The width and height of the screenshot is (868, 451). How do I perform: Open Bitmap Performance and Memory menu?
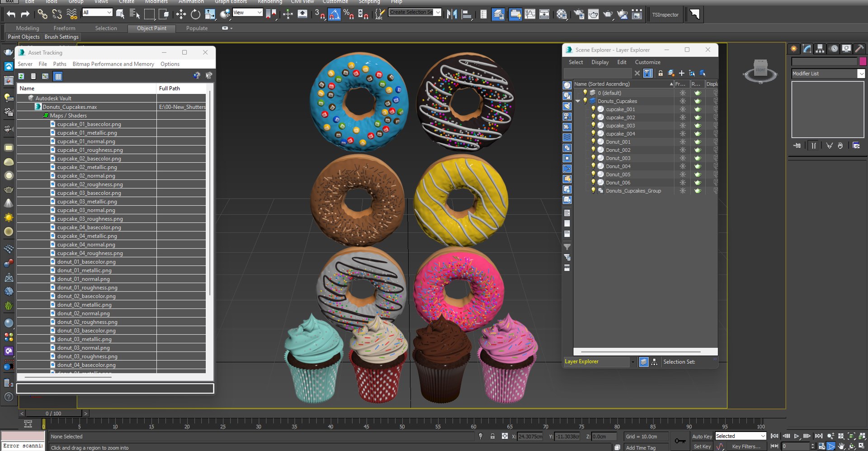point(113,64)
